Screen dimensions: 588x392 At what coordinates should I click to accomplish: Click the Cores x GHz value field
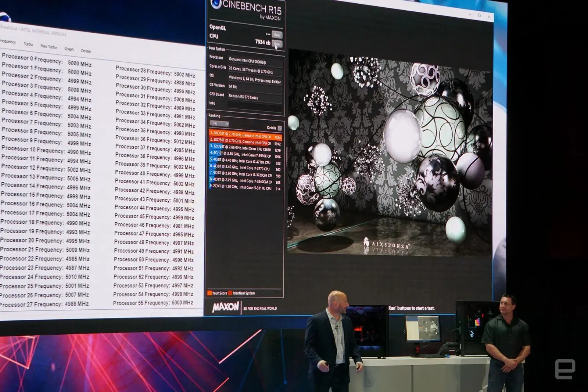point(255,70)
